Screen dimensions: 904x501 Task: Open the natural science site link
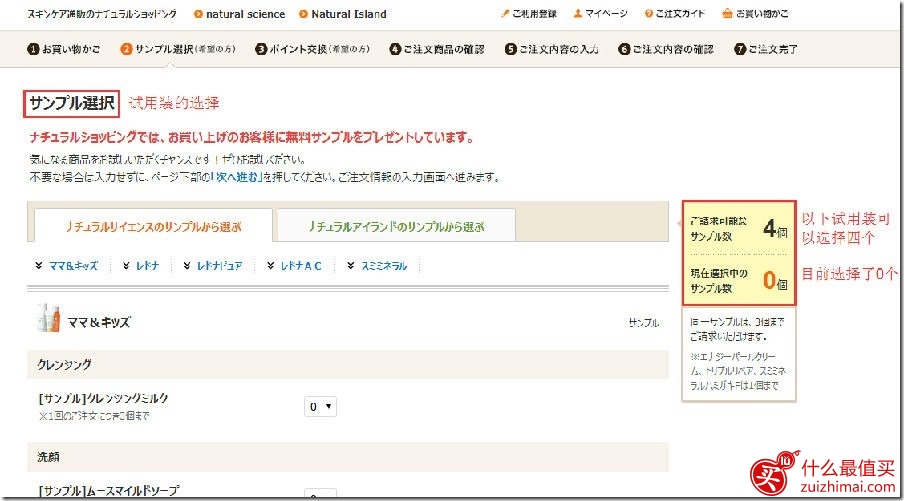click(246, 14)
